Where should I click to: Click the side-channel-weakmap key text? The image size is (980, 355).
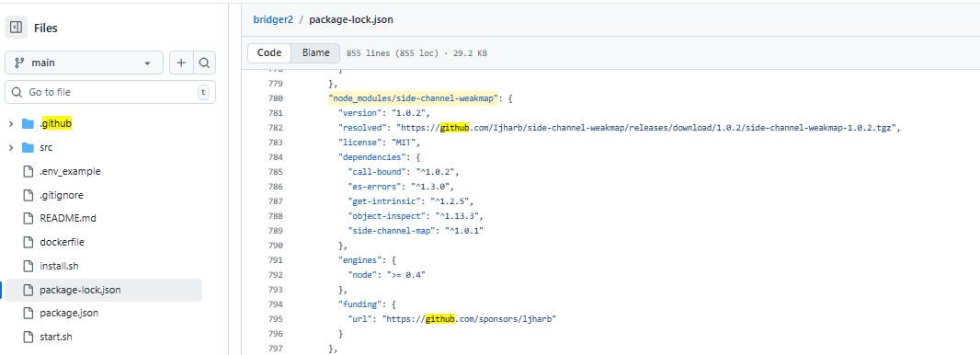click(x=413, y=98)
